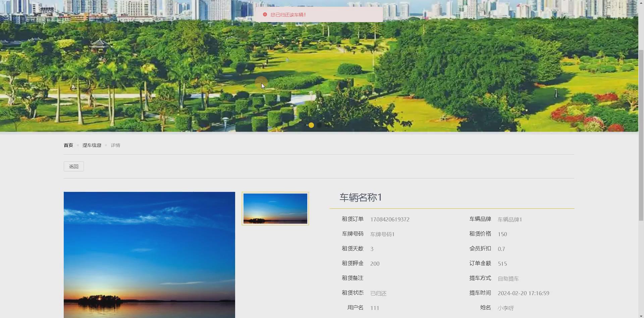Image resolution: width=644 pixels, height=318 pixels.
Task: Click the scrollbar down arrow
Action: click(x=641, y=315)
